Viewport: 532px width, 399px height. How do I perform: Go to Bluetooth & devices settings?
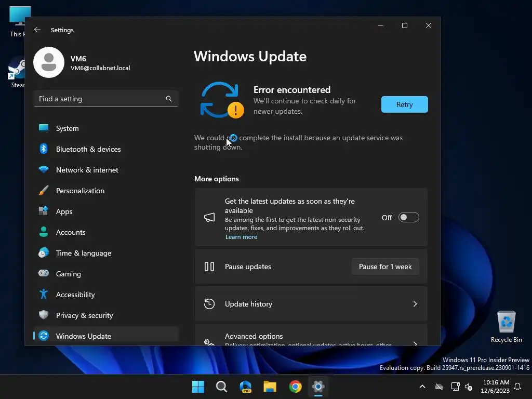click(x=106, y=149)
